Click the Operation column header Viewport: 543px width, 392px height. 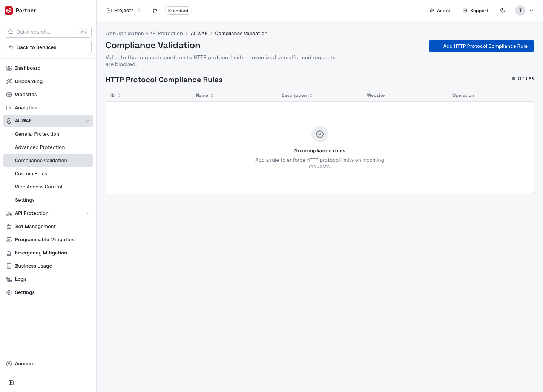click(x=463, y=95)
